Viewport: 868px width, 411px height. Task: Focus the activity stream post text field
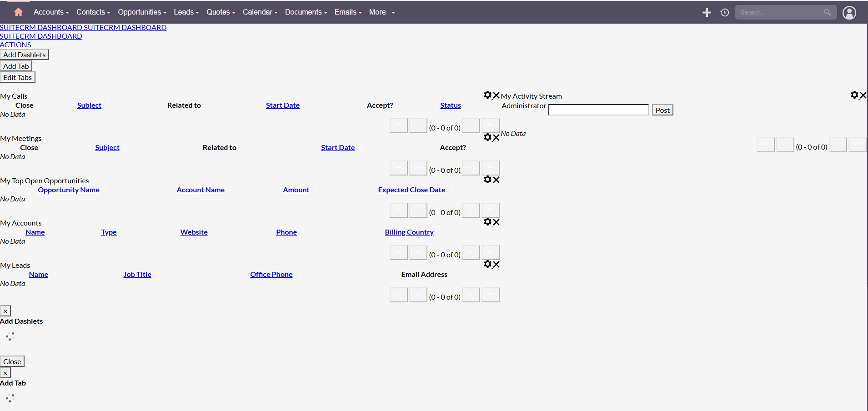[x=598, y=110]
